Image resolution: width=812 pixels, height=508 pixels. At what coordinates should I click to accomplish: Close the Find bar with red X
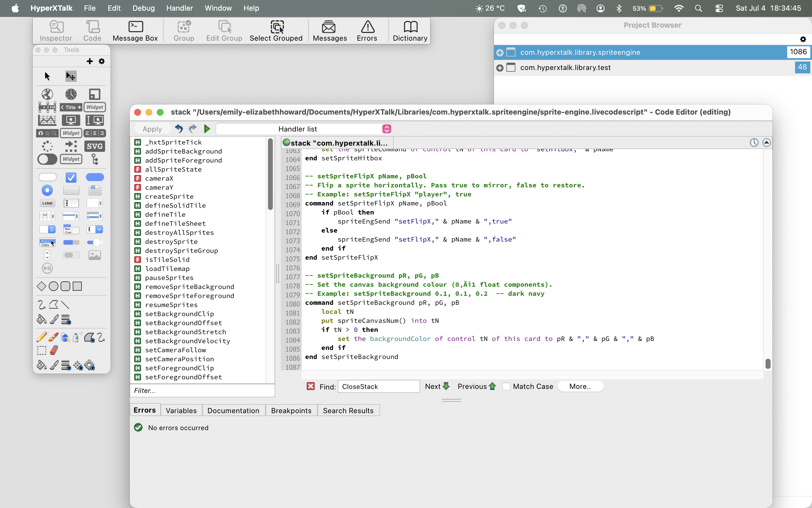[311, 386]
